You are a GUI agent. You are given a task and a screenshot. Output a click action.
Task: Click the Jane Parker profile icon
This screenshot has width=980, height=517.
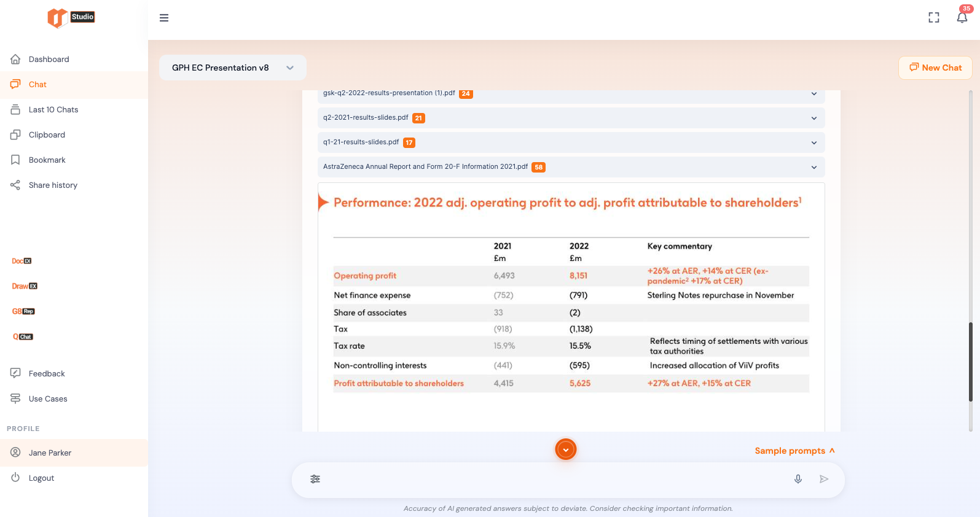tap(15, 453)
